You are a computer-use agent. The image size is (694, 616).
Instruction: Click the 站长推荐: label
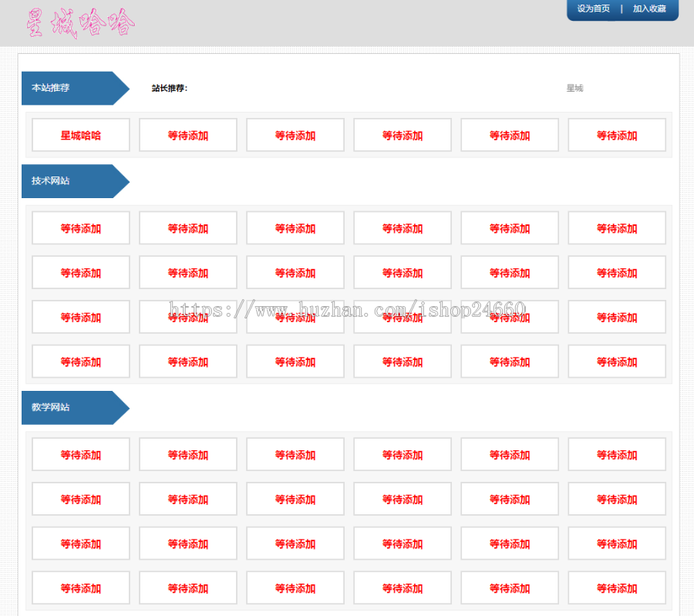[170, 88]
